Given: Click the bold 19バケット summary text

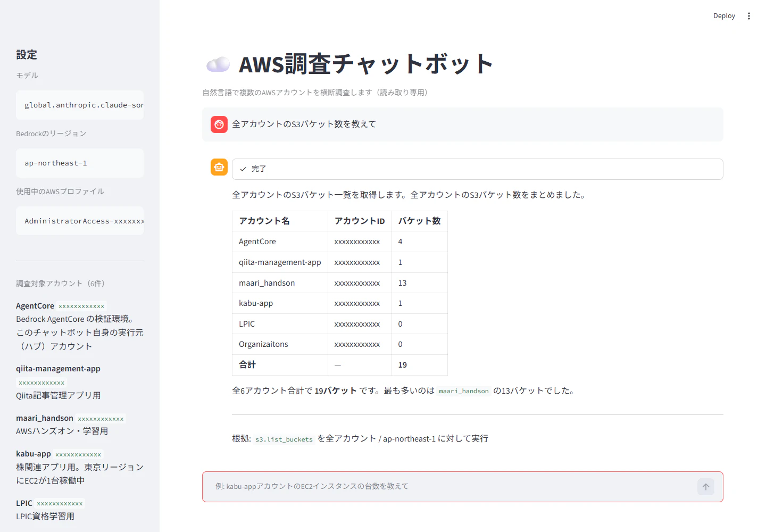Looking at the screenshot, I should [x=336, y=390].
